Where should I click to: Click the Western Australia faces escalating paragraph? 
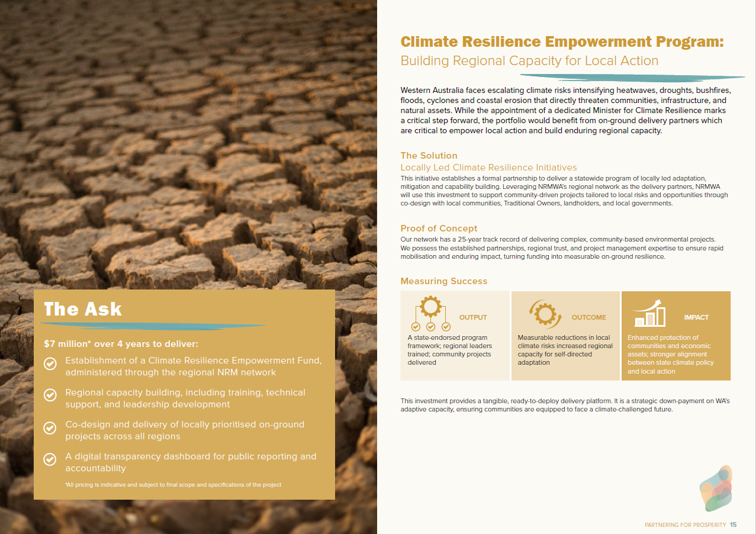[x=566, y=110]
